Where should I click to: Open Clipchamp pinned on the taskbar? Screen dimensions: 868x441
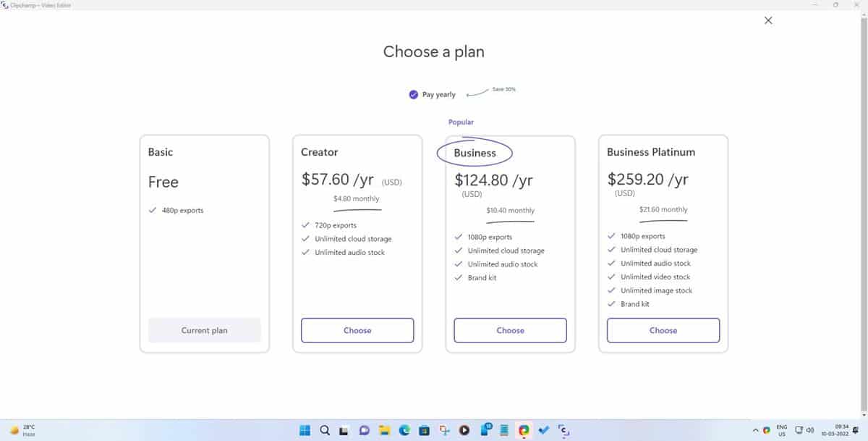click(564, 429)
